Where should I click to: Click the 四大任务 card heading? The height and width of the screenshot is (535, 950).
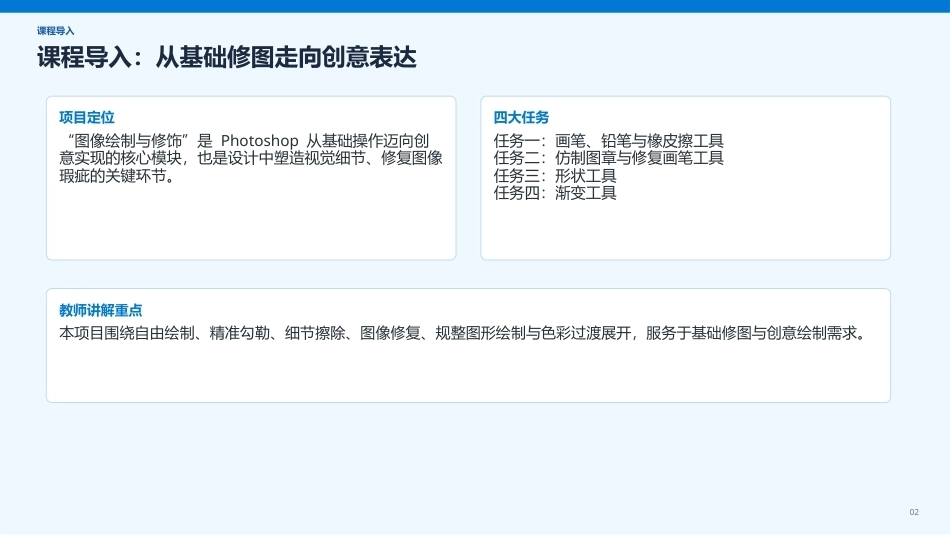[521, 118]
